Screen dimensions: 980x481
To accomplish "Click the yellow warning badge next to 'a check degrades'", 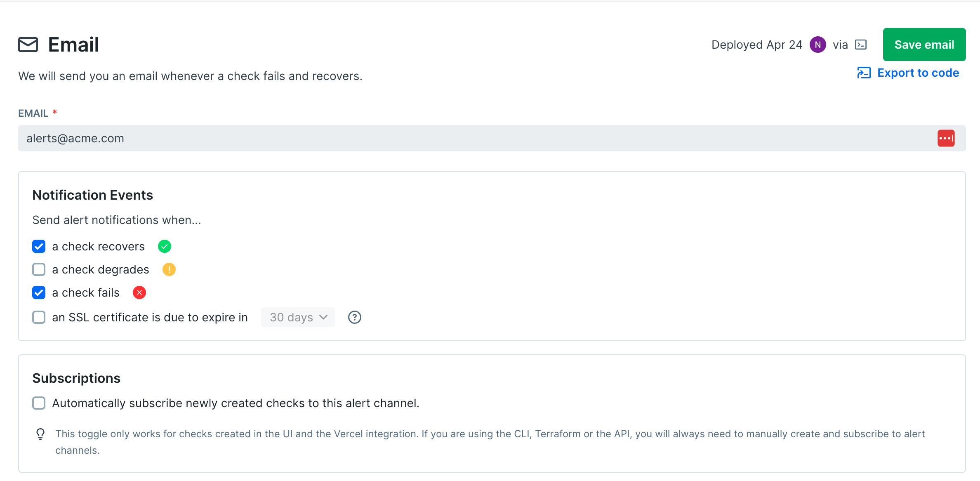I will click(x=169, y=269).
